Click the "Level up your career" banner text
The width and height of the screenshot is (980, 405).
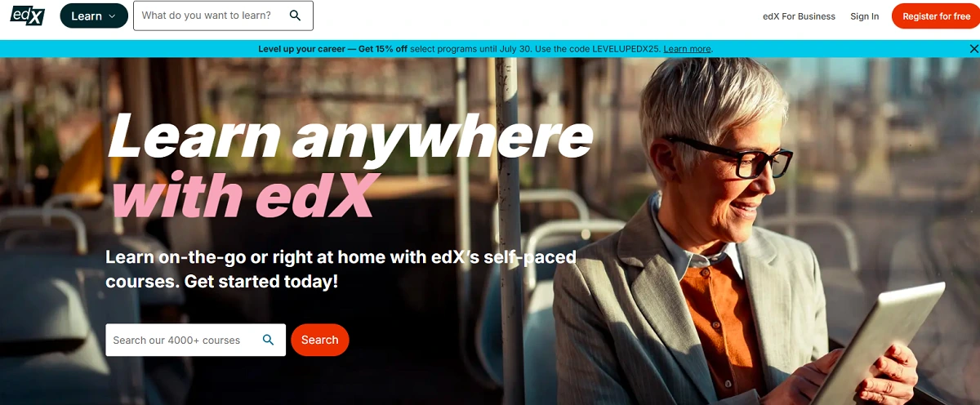(x=301, y=49)
